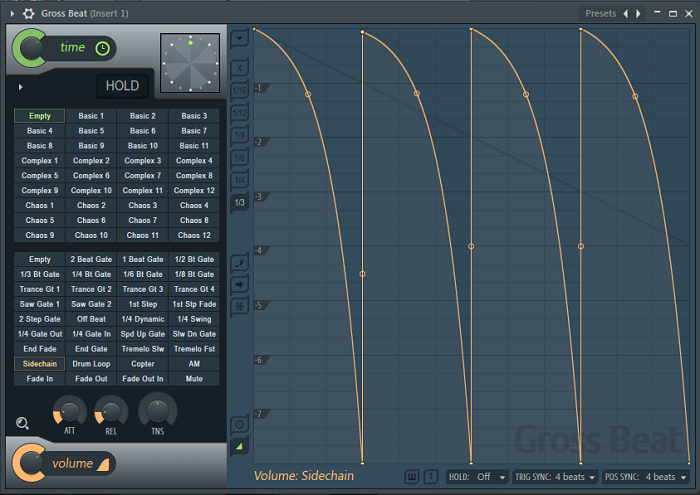Select the time slot Empty
Viewport: 700px width, 495px height.
40,116
